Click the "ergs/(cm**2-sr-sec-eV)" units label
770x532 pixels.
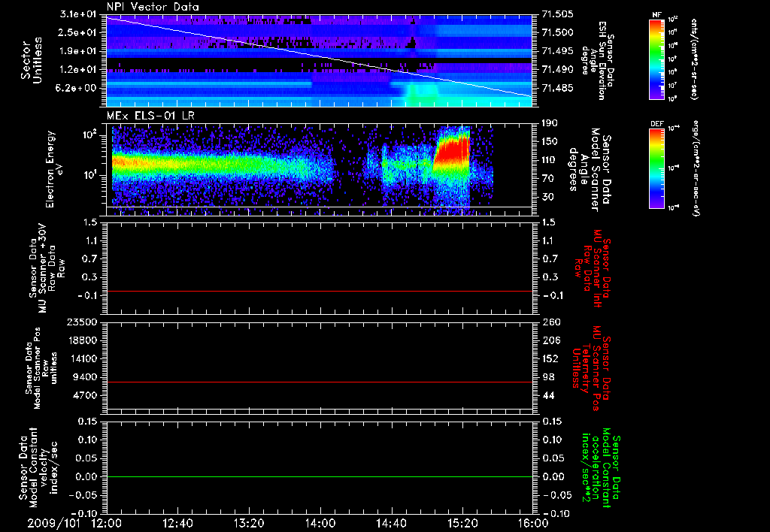[x=695, y=168]
